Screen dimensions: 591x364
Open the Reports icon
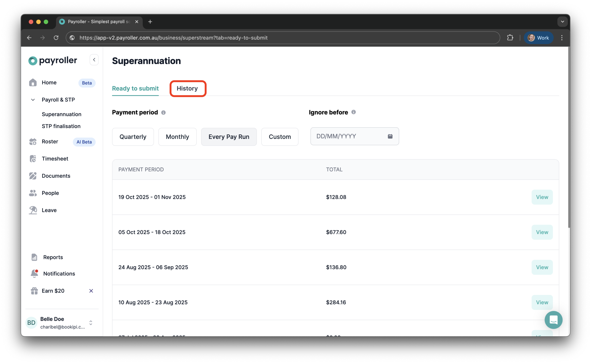(34, 257)
